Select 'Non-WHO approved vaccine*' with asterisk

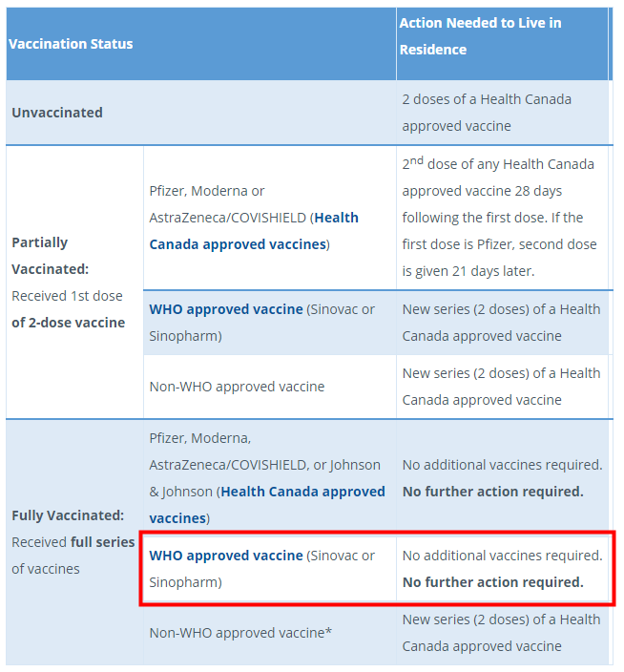(240, 632)
